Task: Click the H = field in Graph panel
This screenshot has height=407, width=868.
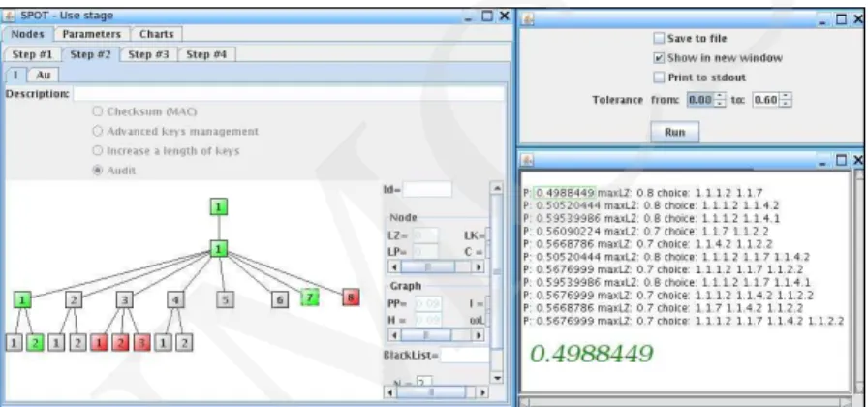Action: pyautogui.click(x=428, y=320)
